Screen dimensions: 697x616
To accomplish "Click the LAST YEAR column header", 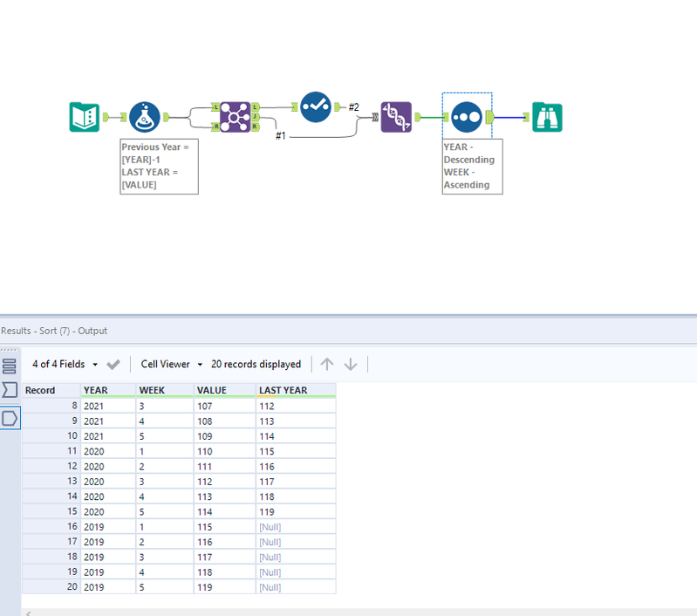I will 296,390.
